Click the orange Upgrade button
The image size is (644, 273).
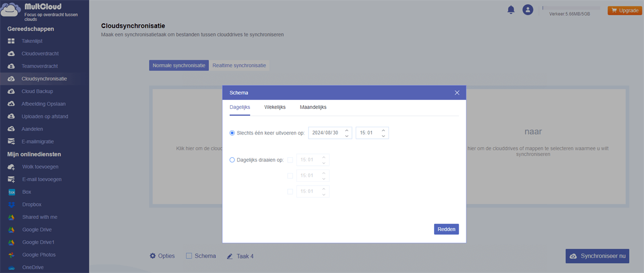[x=625, y=10]
